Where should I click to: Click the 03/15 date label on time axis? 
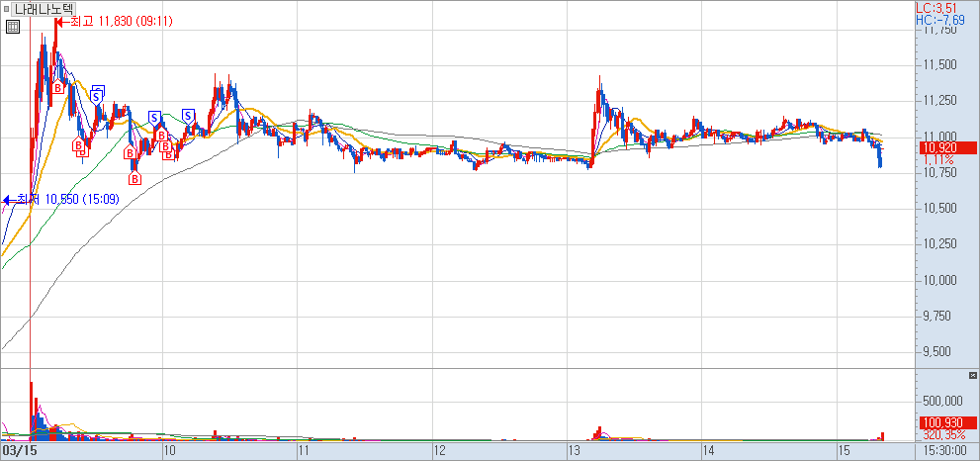point(19,450)
